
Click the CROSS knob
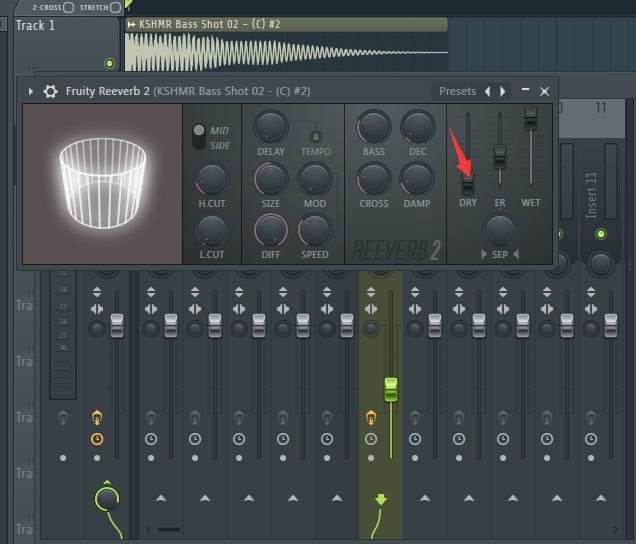[374, 179]
